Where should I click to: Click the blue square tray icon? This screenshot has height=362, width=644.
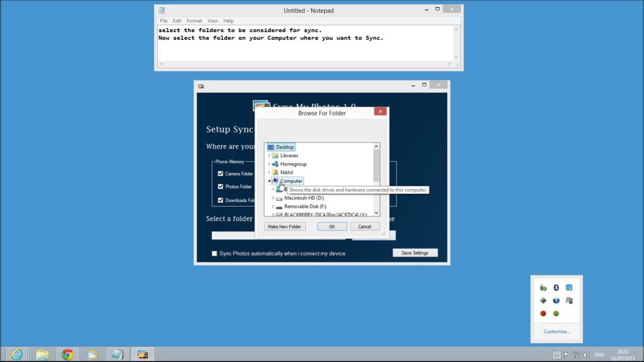(569, 288)
